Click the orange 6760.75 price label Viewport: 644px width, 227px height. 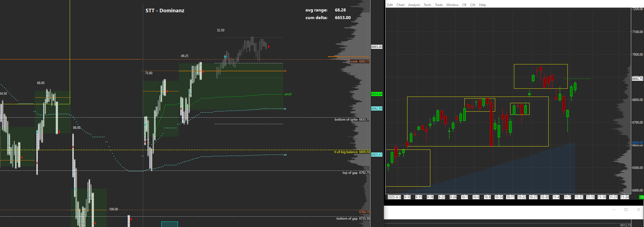(364, 212)
